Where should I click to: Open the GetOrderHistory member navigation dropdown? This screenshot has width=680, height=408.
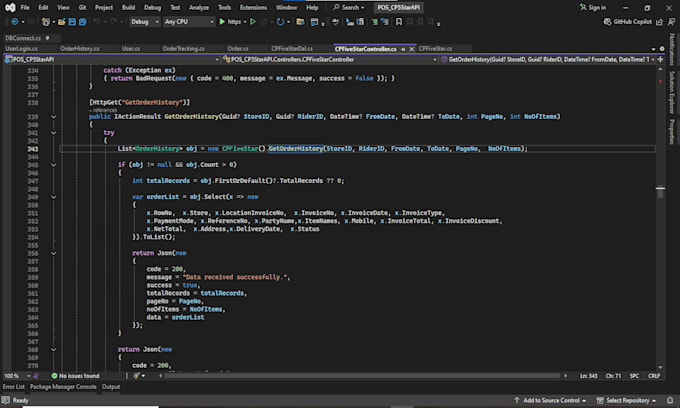547,59
